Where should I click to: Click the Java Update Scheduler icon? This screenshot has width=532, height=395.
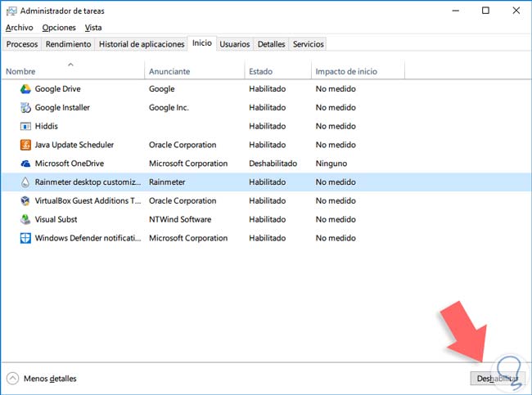pyautogui.click(x=26, y=145)
